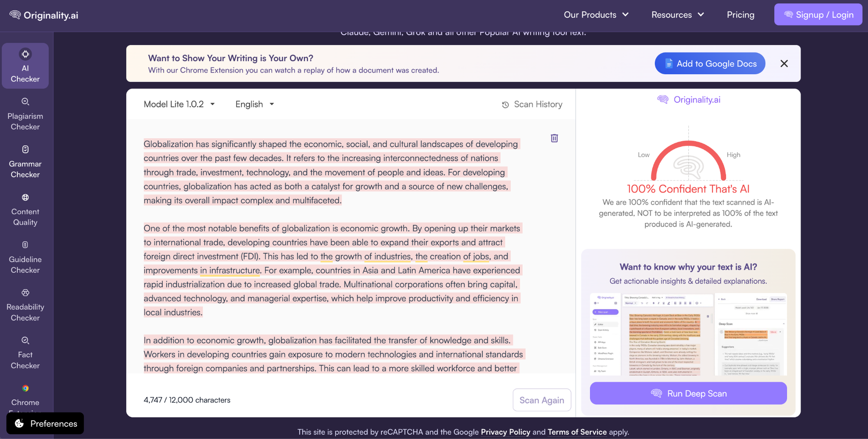Open the Pricing page
The height and width of the screenshot is (439, 868).
740,15
